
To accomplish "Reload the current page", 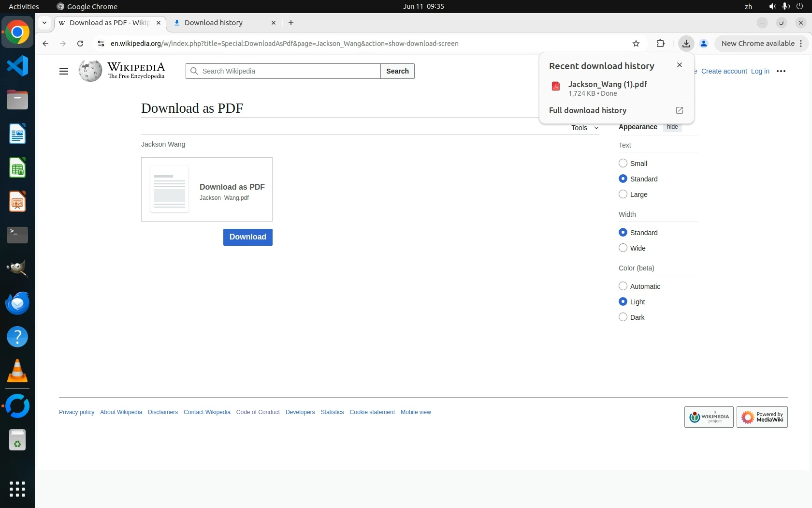I will (x=80, y=44).
